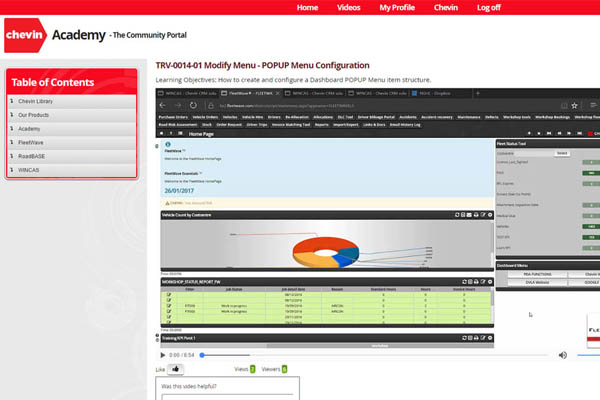Viewport: 600px width, 400px height.
Task: Print the Training KPI panel
Action: (x=476, y=338)
